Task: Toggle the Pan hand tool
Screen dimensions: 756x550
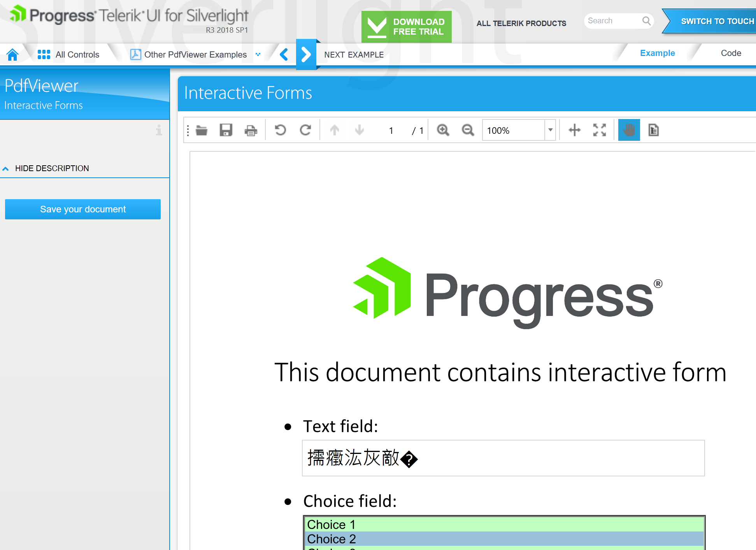Action: (x=629, y=130)
